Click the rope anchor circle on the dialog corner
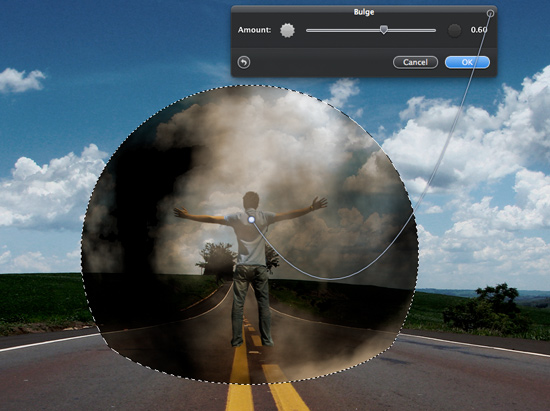The height and width of the screenshot is (411, 550). point(490,13)
